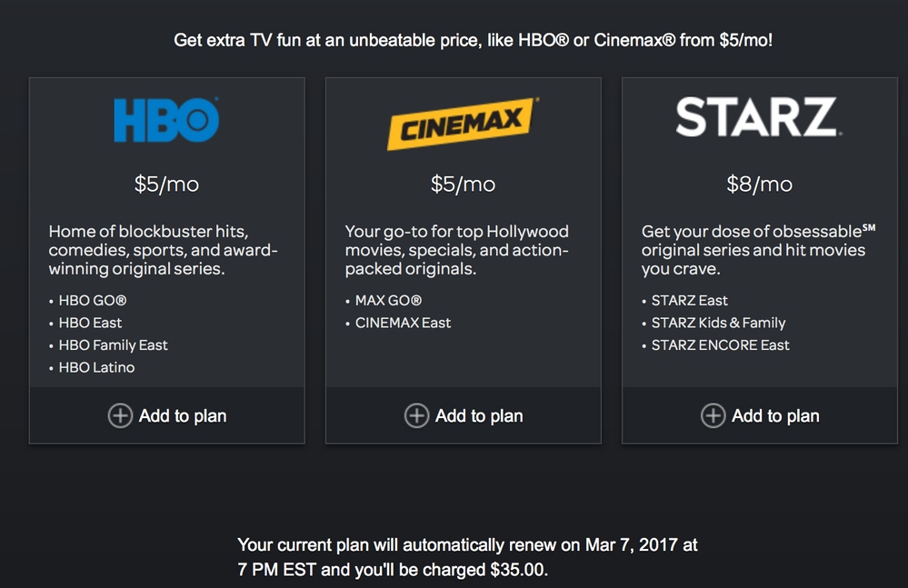This screenshot has height=588, width=908.
Task: Click MAX GO® list item
Action: click(x=389, y=301)
